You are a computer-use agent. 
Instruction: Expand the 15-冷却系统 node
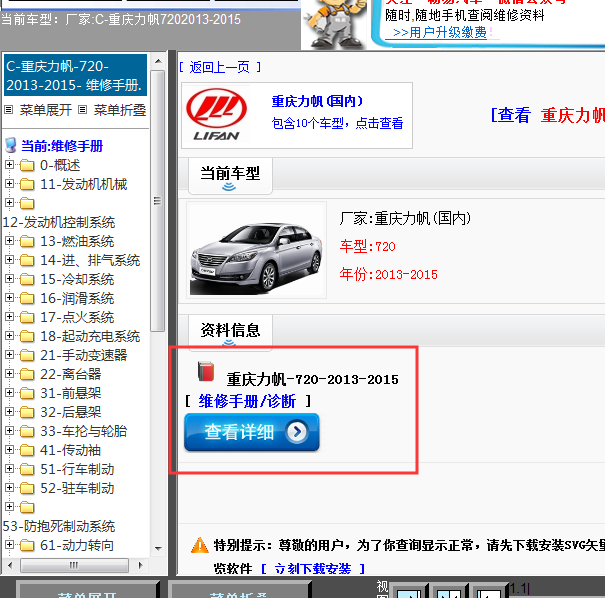[9, 279]
